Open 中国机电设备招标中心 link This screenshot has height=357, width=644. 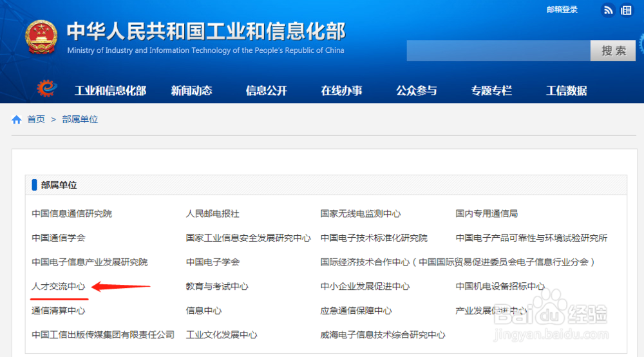point(500,286)
